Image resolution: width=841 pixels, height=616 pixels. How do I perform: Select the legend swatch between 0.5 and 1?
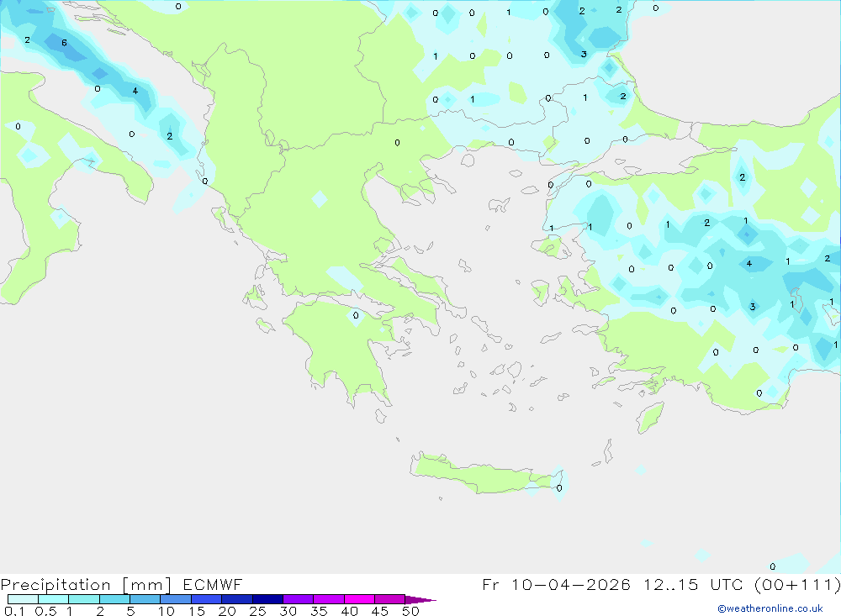click(x=54, y=599)
